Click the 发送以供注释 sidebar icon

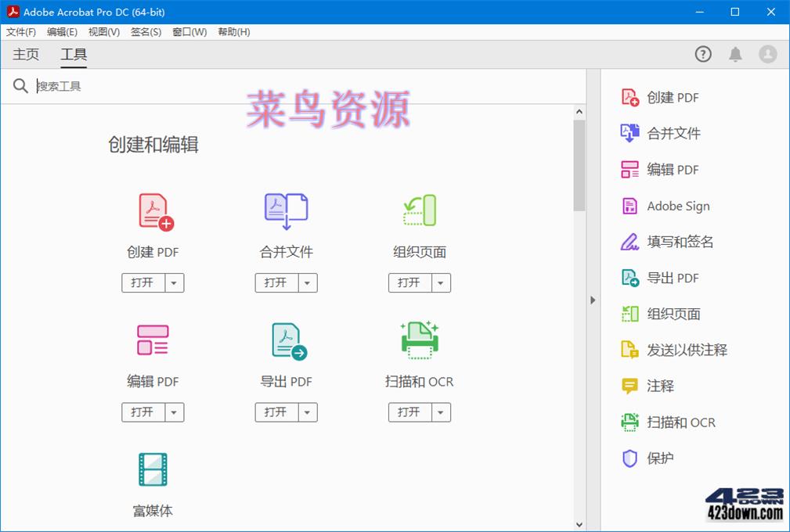coord(631,350)
